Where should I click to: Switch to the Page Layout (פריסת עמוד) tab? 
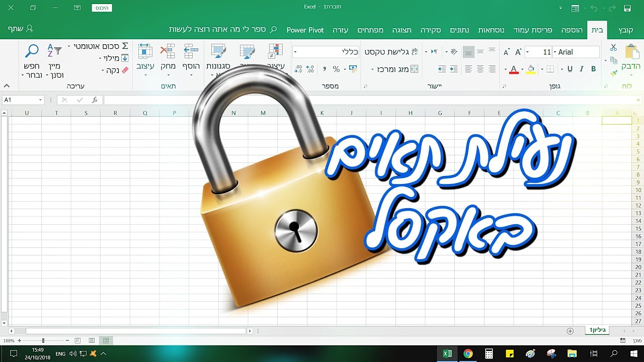[x=532, y=30]
